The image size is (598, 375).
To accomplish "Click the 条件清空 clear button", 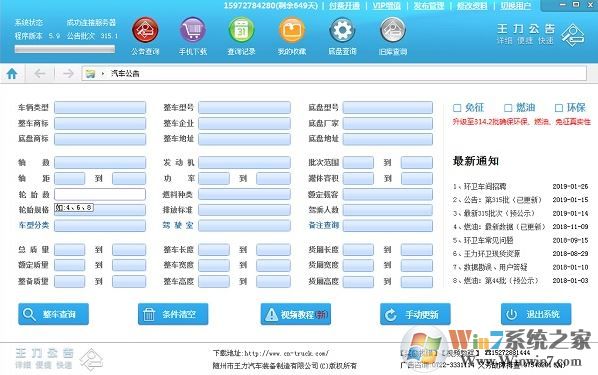I will coord(173,314).
